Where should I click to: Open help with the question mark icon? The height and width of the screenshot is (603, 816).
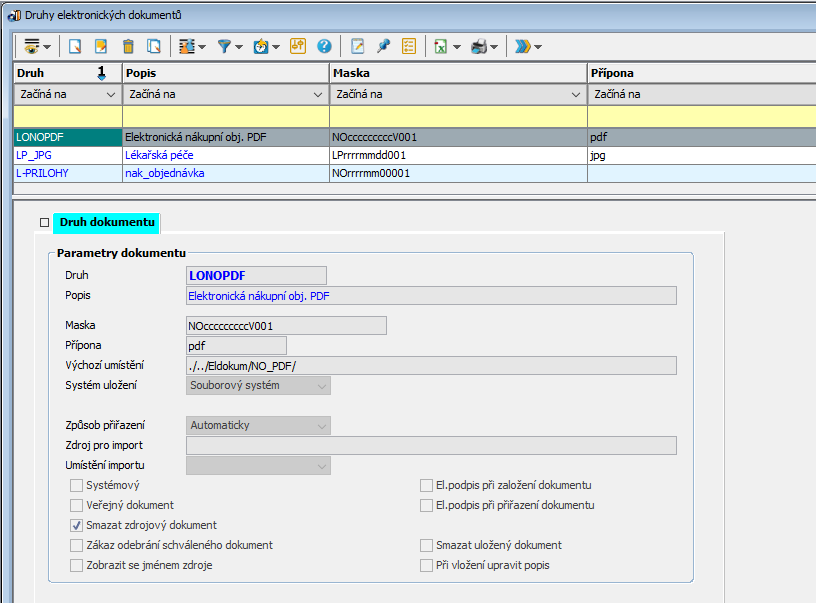324,46
